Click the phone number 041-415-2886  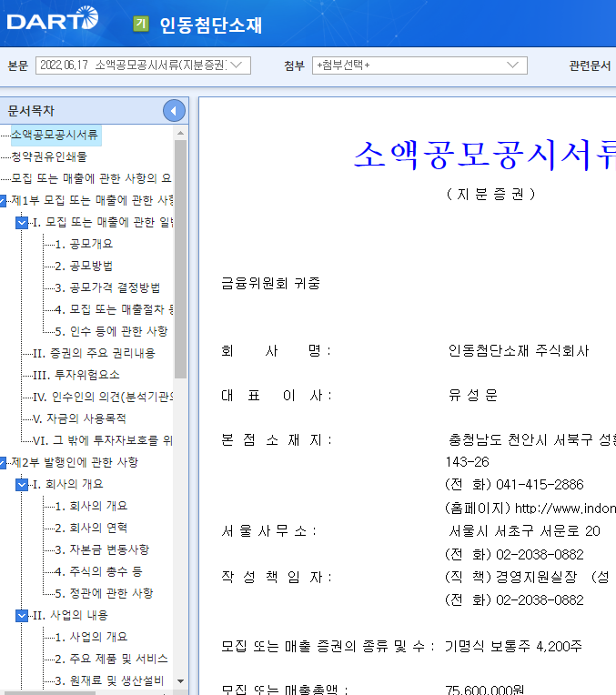pos(540,485)
